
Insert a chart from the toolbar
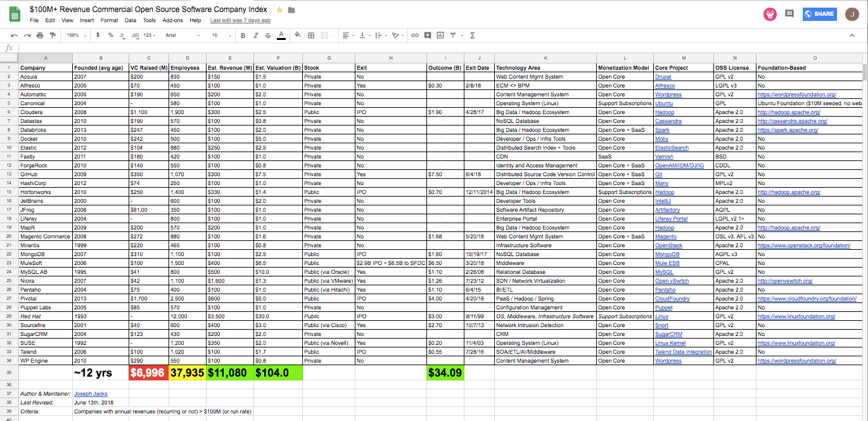440,36
